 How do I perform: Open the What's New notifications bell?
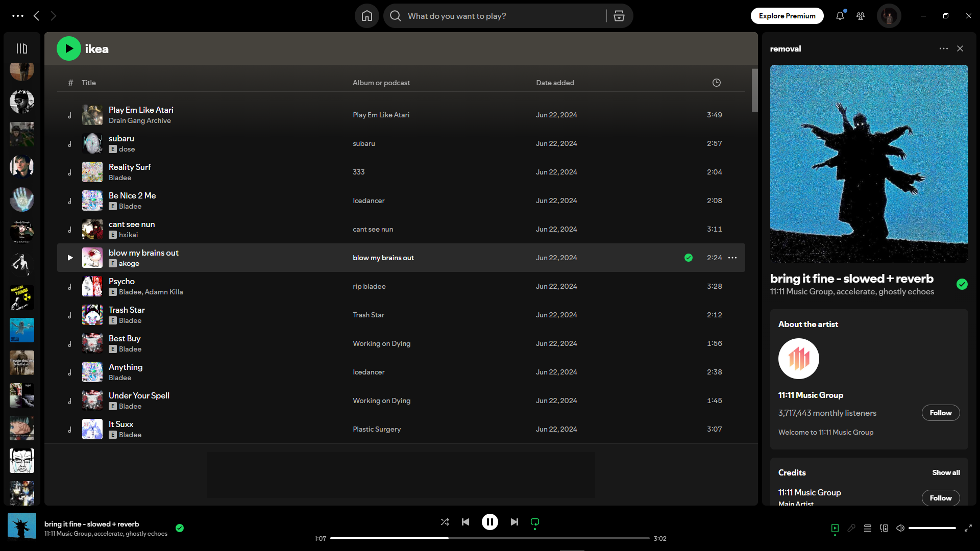click(840, 16)
